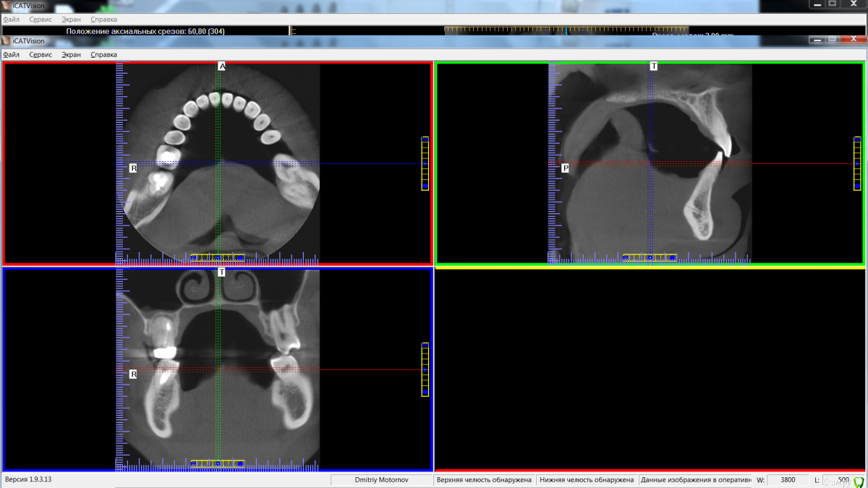Click the green tooth icon in the status bar

859,481
